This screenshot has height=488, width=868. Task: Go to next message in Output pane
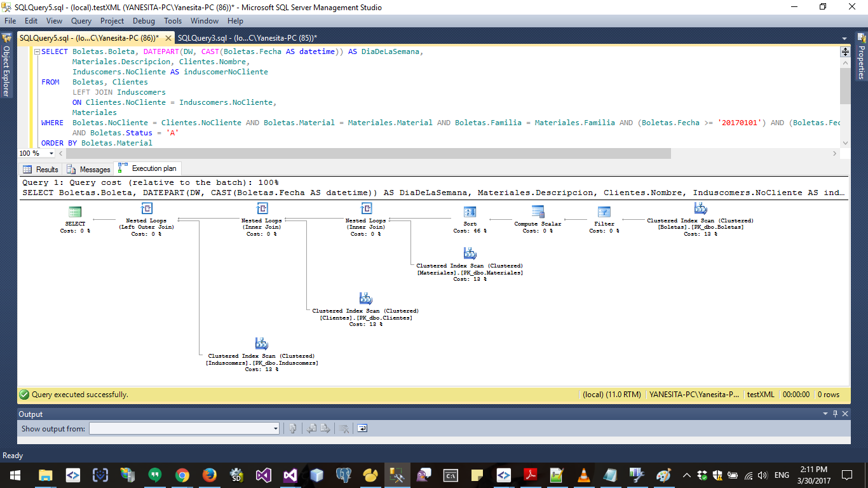[x=325, y=429]
